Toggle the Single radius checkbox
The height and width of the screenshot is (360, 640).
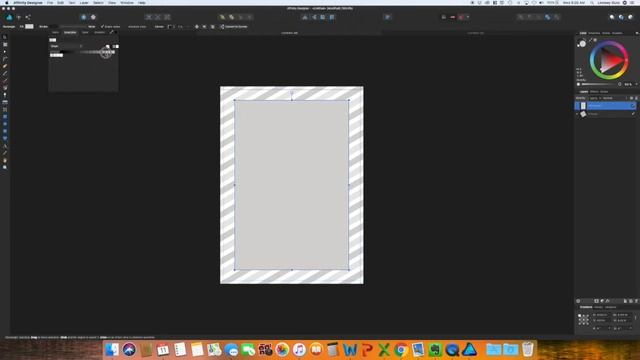(x=102, y=27)
